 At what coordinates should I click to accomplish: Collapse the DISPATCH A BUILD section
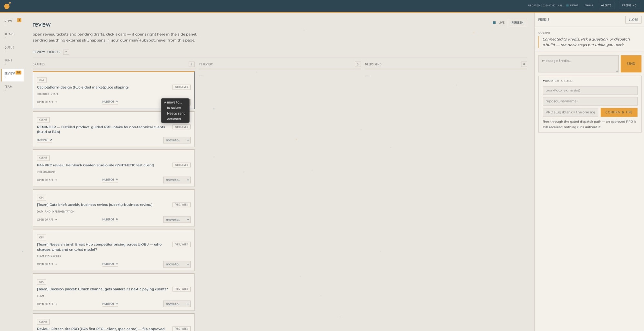pyautogui.click(x=558, y=81)
